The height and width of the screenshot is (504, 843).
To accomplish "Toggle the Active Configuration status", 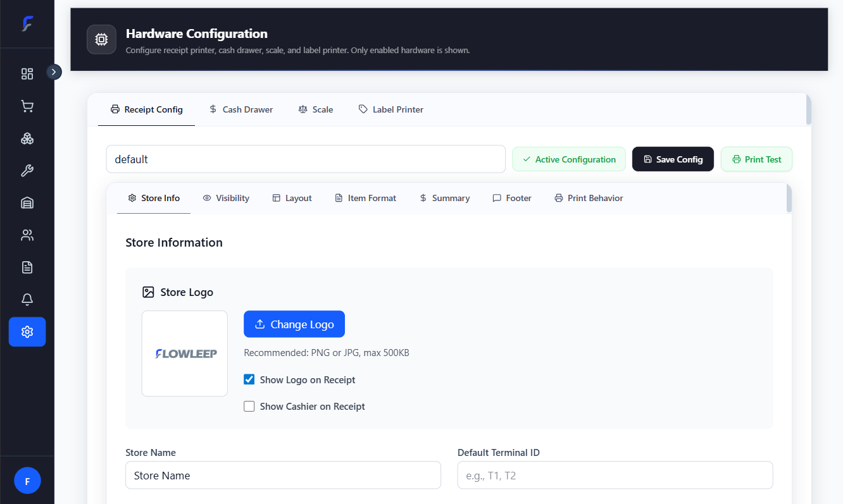I will tap(568, 159).
